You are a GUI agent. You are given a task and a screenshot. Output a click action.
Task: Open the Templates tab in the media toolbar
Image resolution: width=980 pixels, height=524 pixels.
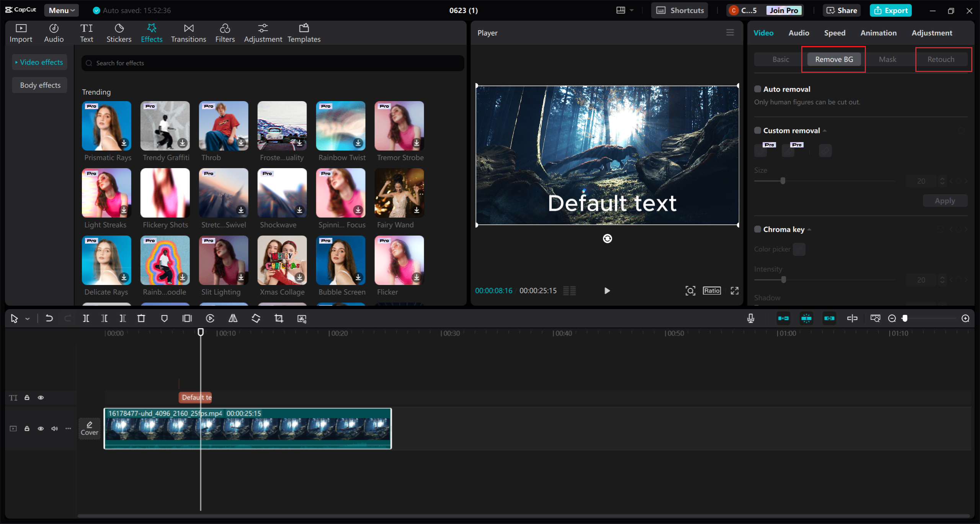(304, 32)
